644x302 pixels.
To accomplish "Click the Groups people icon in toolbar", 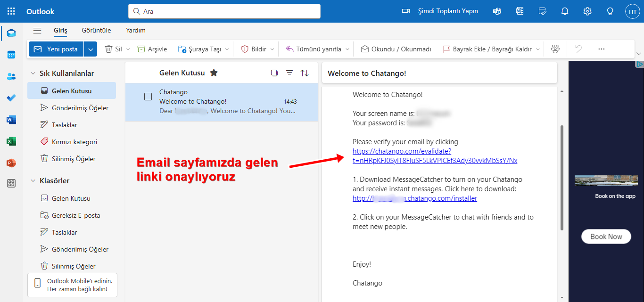I will tap(555, 49).
